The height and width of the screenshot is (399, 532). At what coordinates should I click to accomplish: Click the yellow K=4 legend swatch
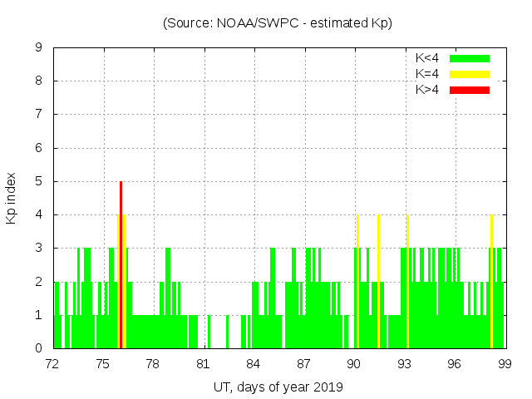click(x=470, y=74)
